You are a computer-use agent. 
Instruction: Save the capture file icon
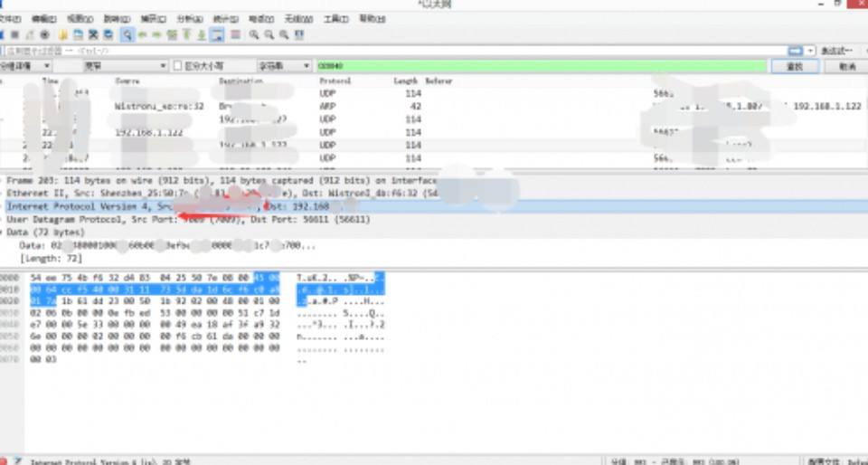click(x=79, y=35)
